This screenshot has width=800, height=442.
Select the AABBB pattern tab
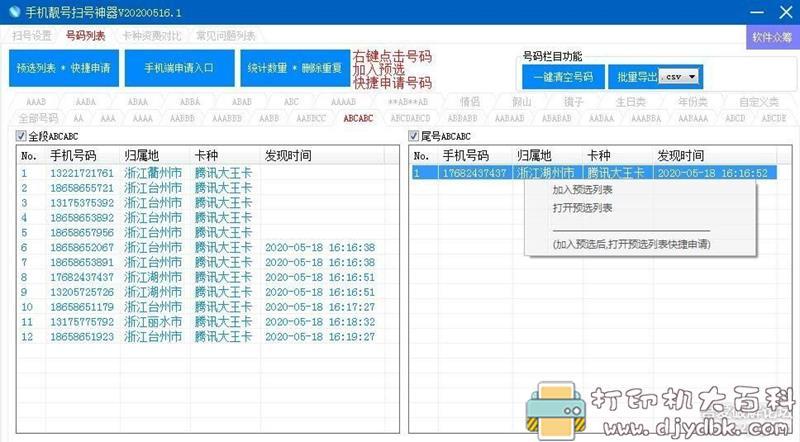coord(182,118)
